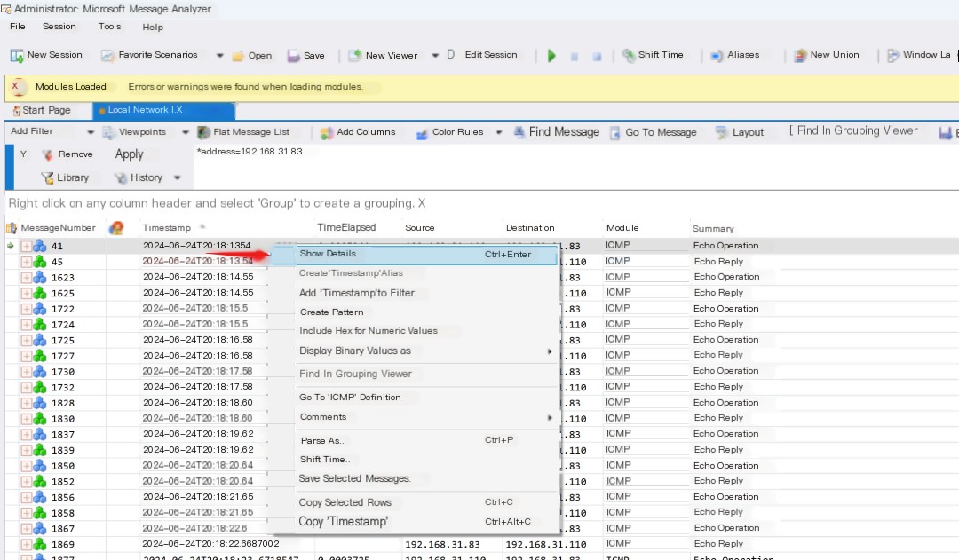Sort by Timestamp column header
Image resolution: width=959 pixels, height=560 pixels.
[166, 228]
